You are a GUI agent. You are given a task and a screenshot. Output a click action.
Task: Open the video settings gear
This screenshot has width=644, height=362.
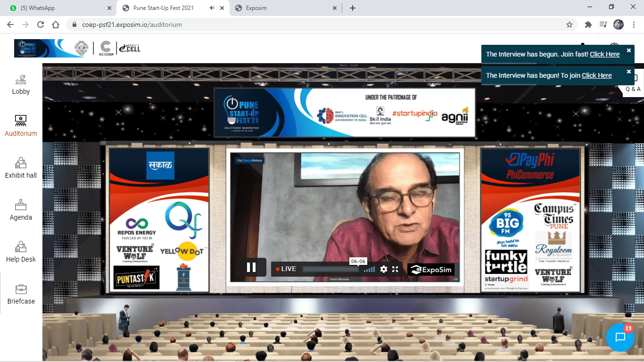384,269
